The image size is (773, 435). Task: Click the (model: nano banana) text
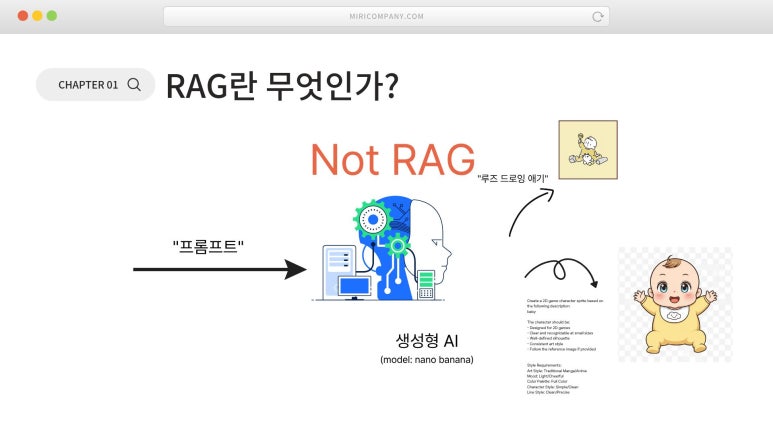(x=427, y=360)
